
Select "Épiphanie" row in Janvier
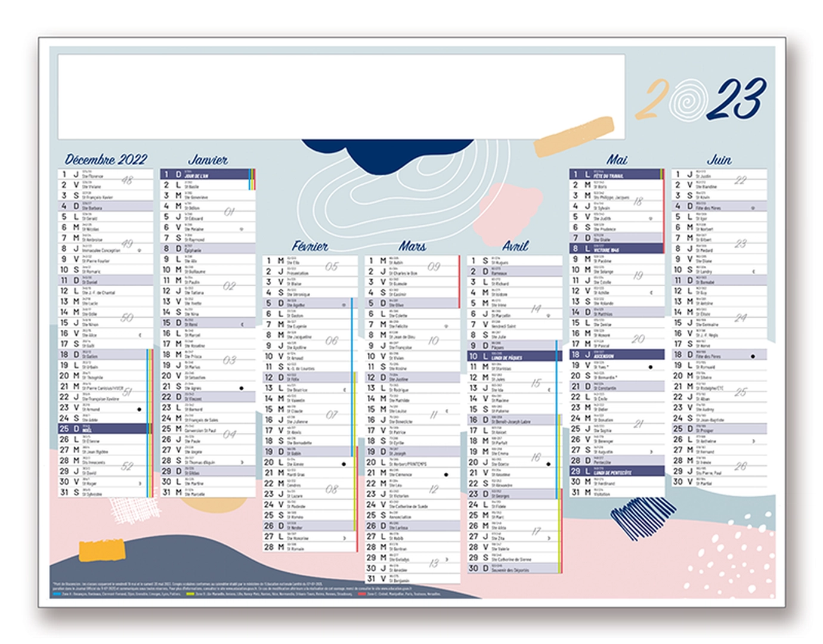coord(208,249)
